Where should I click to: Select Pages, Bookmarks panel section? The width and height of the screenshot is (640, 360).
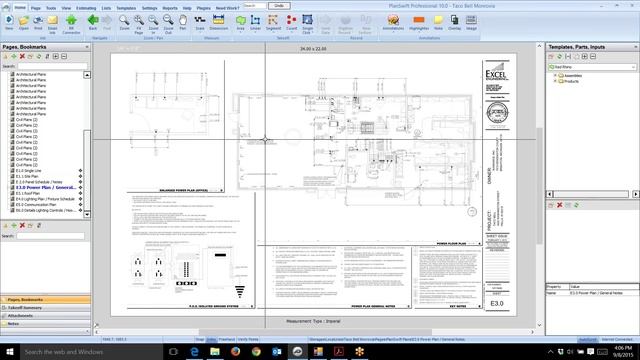45,300
